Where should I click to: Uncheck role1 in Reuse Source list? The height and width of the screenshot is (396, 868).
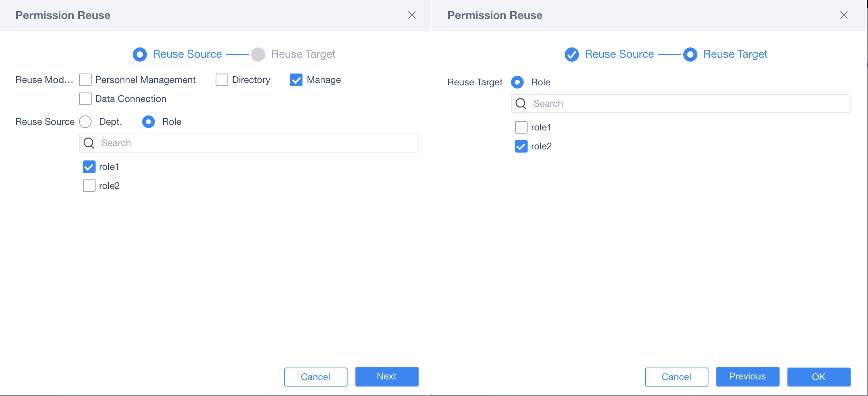click(x=89, y=167)
